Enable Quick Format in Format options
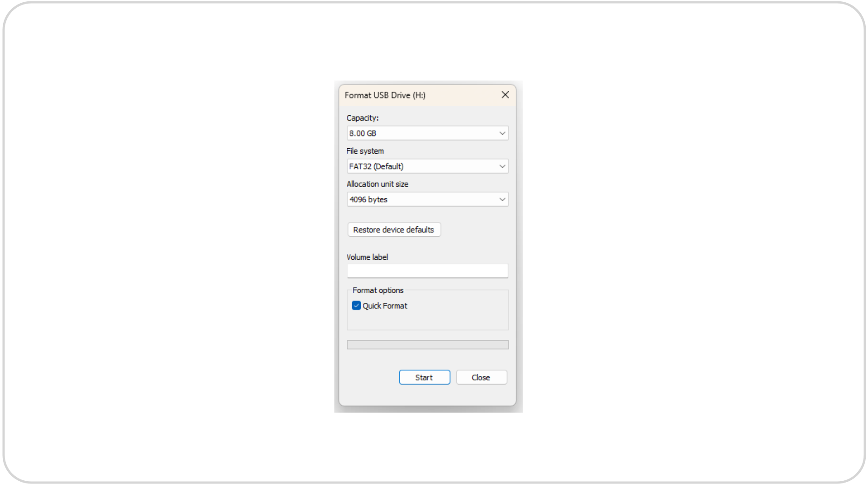The image size is (868, 488). [x=356, y=305]
